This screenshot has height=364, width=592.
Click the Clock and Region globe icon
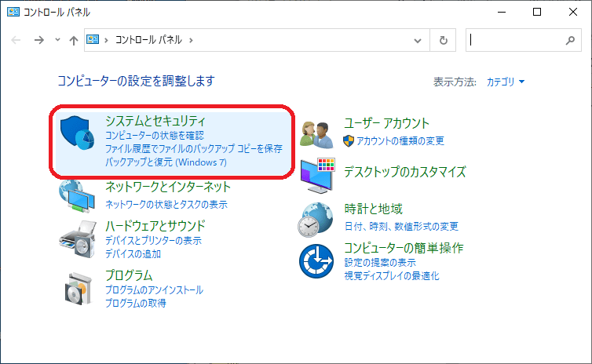click(318, 219)
